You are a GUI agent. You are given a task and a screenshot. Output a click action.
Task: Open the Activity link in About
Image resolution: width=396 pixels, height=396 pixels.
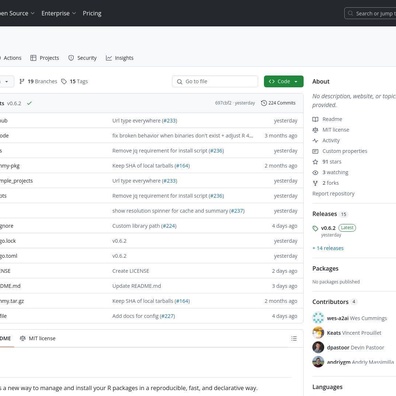[331, 140]
